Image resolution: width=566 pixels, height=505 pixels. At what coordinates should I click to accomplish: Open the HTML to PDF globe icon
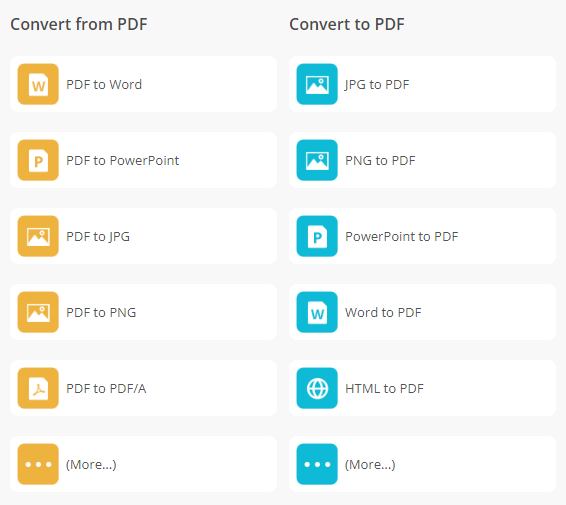coord(317,388)
